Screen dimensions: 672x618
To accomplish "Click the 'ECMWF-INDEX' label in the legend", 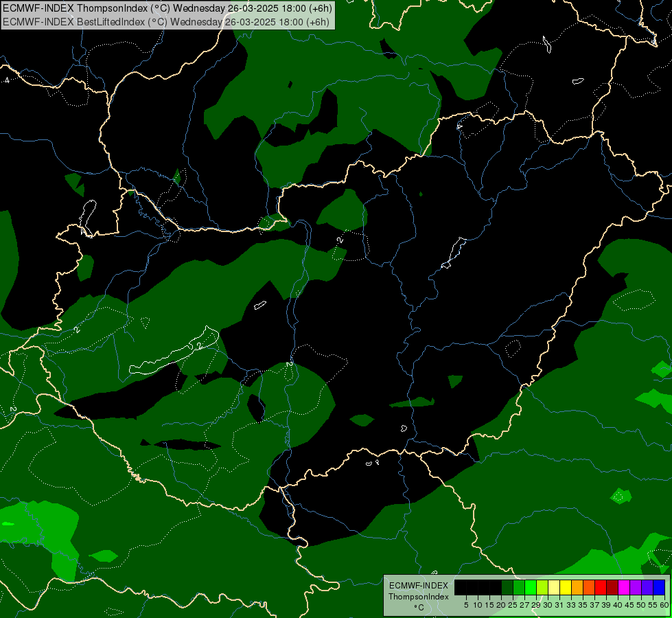I will [x=418, y=586].
